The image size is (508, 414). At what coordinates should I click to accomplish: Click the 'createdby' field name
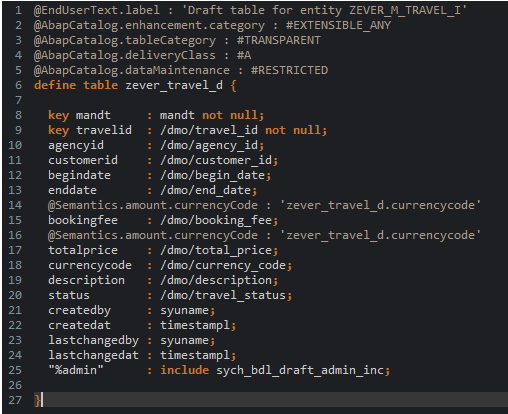coord(79,310)
